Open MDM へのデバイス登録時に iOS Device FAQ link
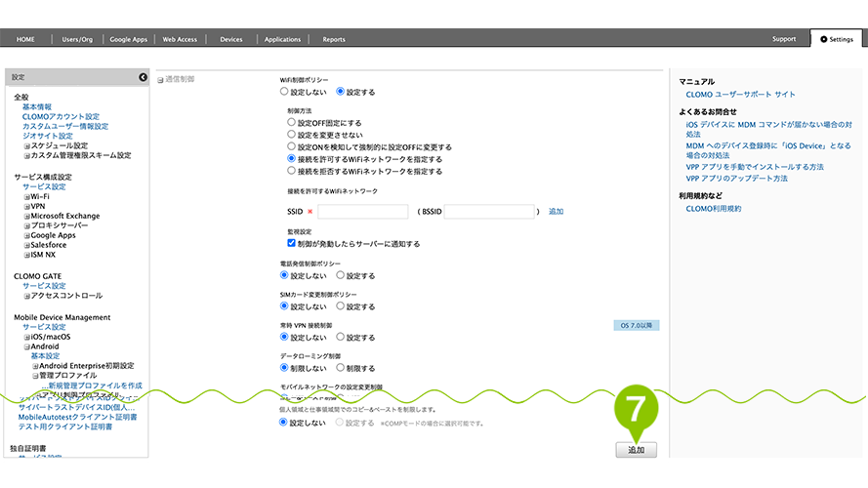 768,150
